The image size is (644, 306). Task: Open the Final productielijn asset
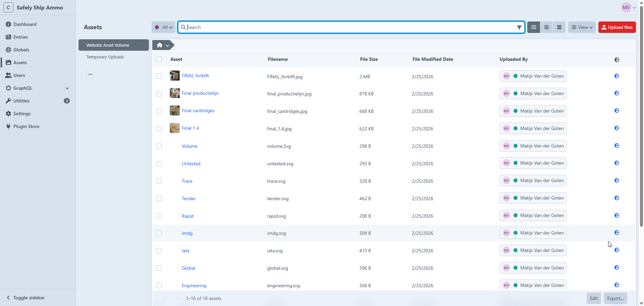(200, 93)
